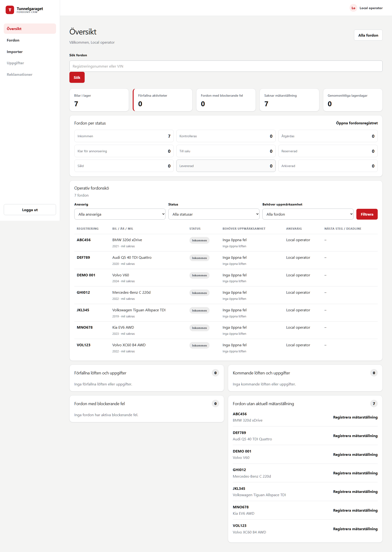Image resolution: width=392 pixels, height=552 pixels.
Task: Click the Kommande löften och uppgifter count badge
Action: (x=374, y=373)
